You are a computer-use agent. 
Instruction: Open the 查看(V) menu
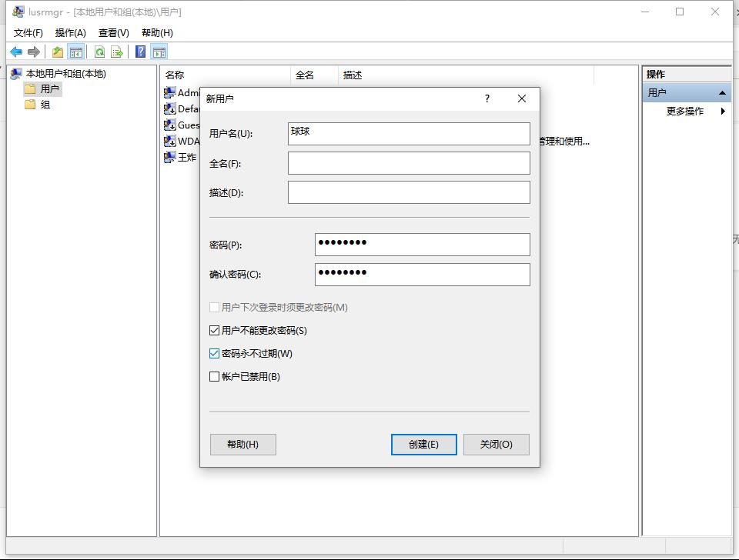(x=114, y=32)
